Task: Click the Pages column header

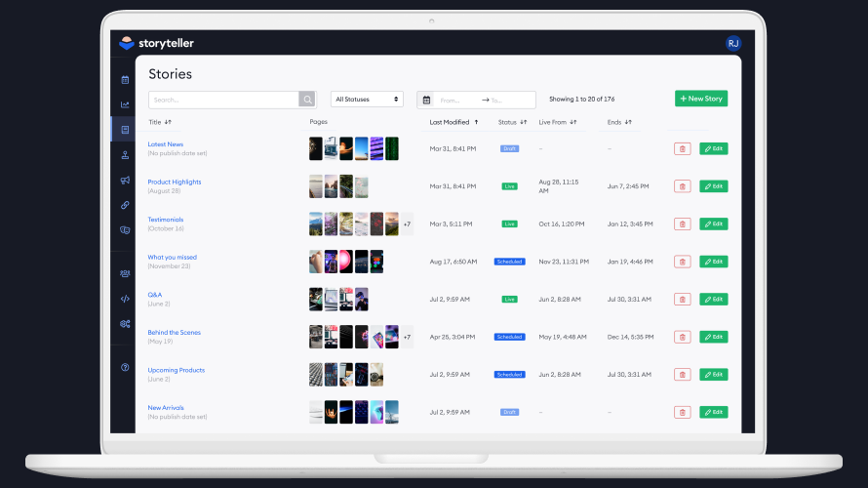Action: pyautogui.click(x=318, y=122)
